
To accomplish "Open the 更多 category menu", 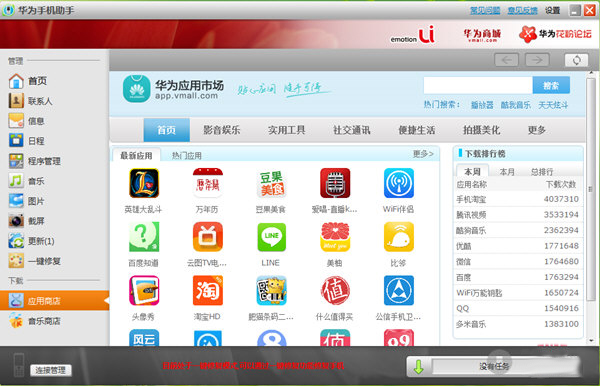I will point(536,130).
